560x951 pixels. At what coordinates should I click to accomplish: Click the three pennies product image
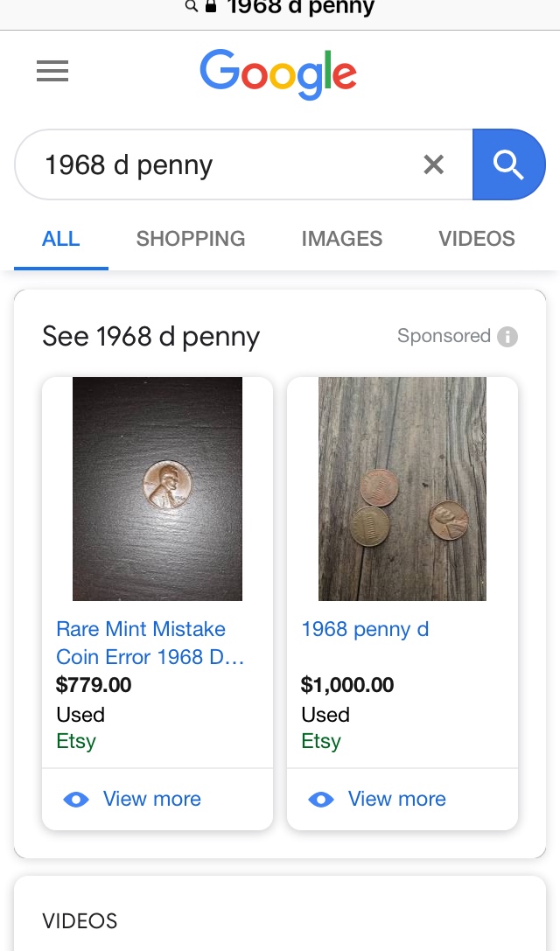[402, 488]
